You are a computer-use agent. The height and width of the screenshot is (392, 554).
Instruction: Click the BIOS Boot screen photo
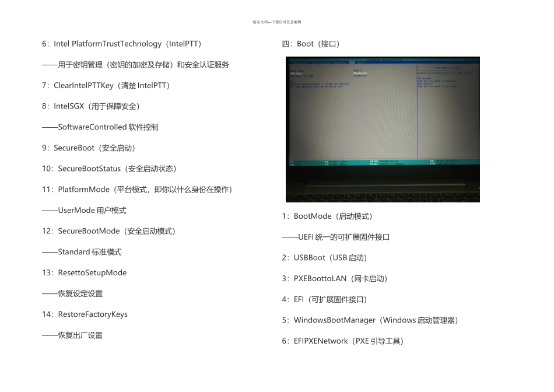coord(383,129)
